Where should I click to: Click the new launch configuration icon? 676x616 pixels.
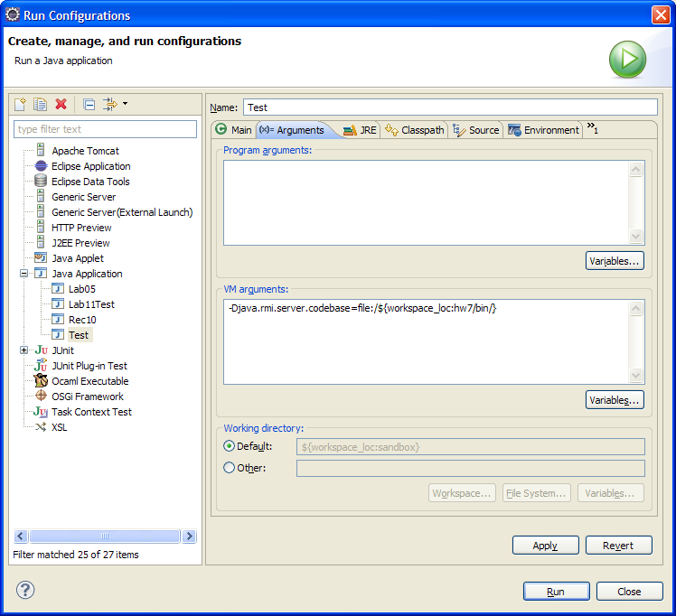click(20, 105)
